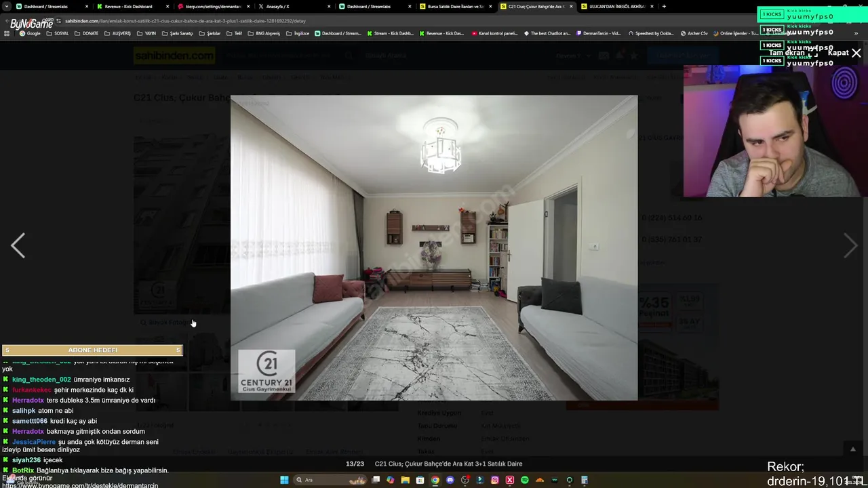This screenshot has width=868, height=488.
Task: Click the Tam ekran fullscreen button
Action: (793, 52)
